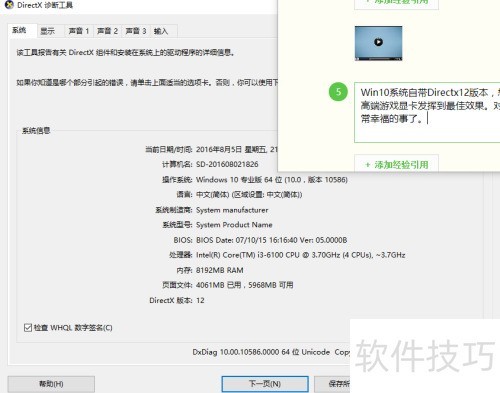Select the DirectX 版本 12 value
This screenshot has height=393, width=500.
tap(200, 300)
